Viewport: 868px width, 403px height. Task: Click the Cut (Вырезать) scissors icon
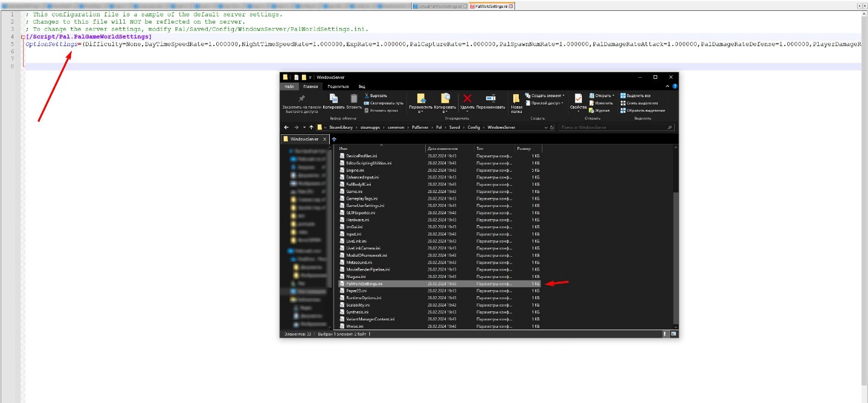click(x=367, y=96)
